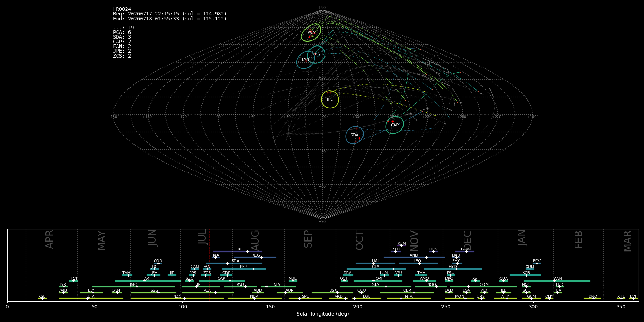The height and width of the screenshot is (322, 644).
Task: Select the CAP radiant circle on sky map
Action: (395, 125)
